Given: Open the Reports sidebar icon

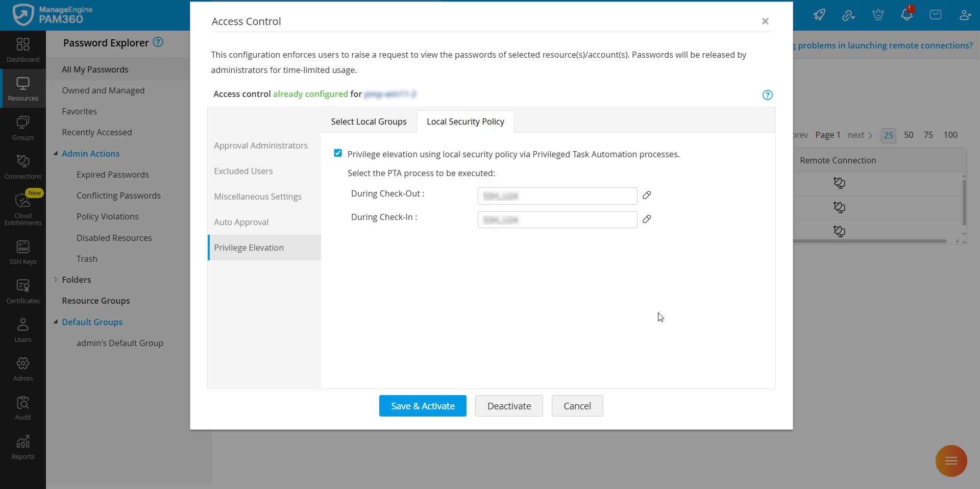Looking at the screenshot, I should click(23, 447).
